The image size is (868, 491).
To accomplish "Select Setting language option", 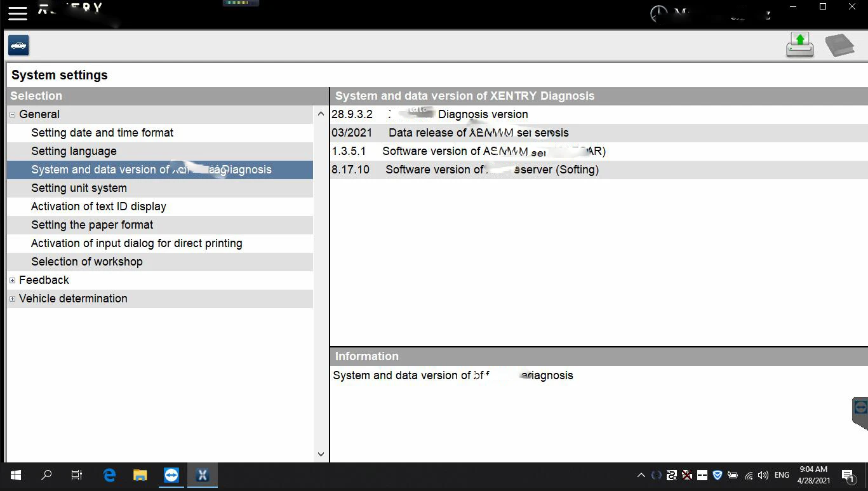I will pyautogui.click(x=160, y=151).
